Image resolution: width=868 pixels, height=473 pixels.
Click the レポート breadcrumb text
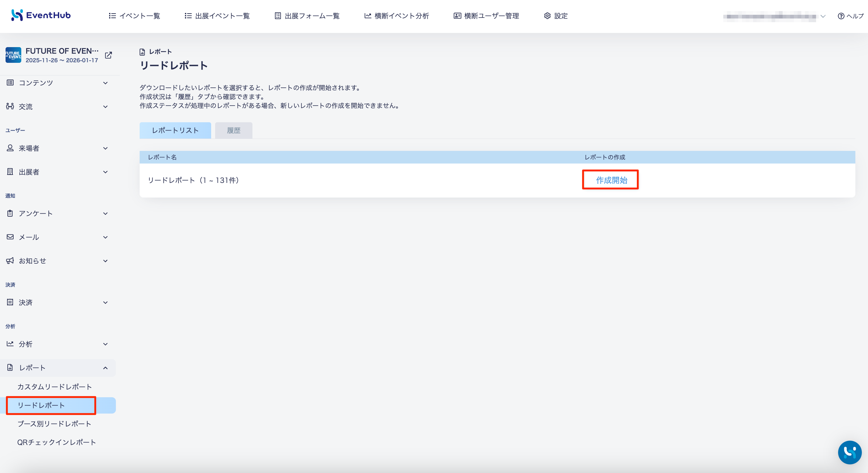click(x=160, y=52)
